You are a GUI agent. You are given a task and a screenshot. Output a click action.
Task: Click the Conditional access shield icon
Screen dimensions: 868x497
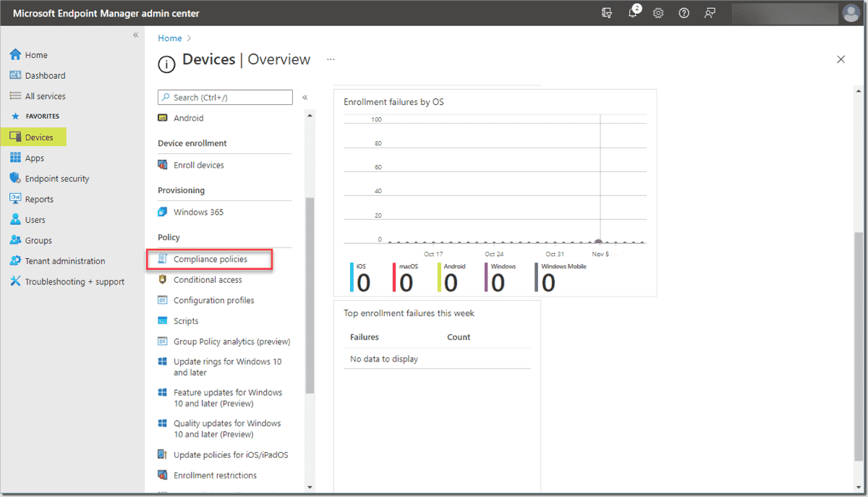coord(163,280)
